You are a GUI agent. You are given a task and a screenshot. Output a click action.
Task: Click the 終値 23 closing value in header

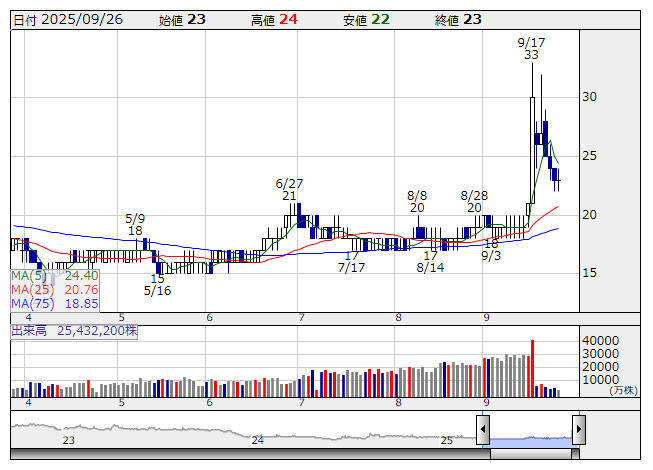(x=459, y=20)
